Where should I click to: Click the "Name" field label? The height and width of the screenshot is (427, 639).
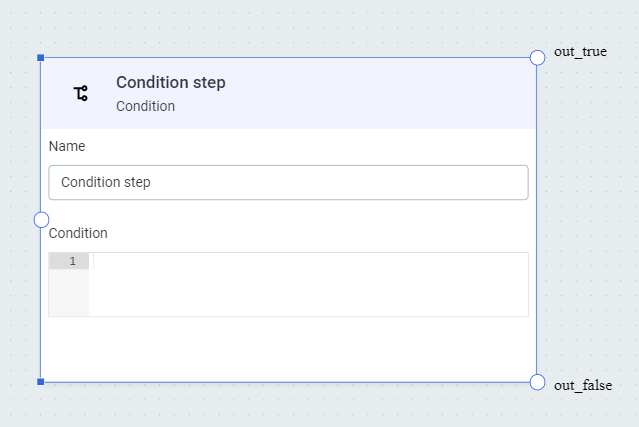tap(67, 146)
